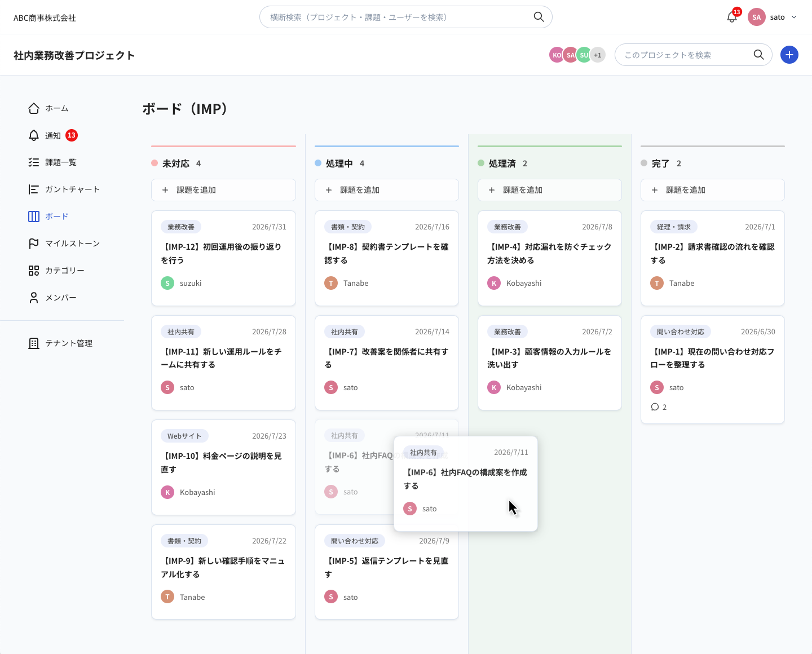This screenshot has width=812, height=654.
Task: Click the global search magnifier icon
Action: 539,17
